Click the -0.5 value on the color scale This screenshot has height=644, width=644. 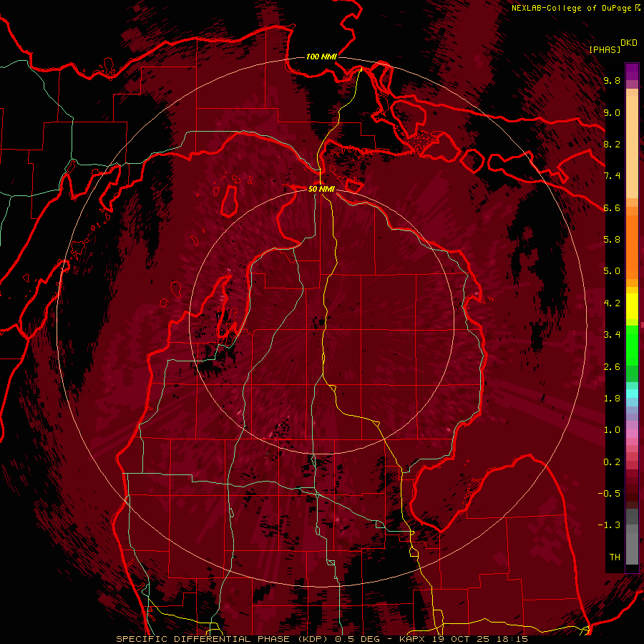click(x=609, y=494)
